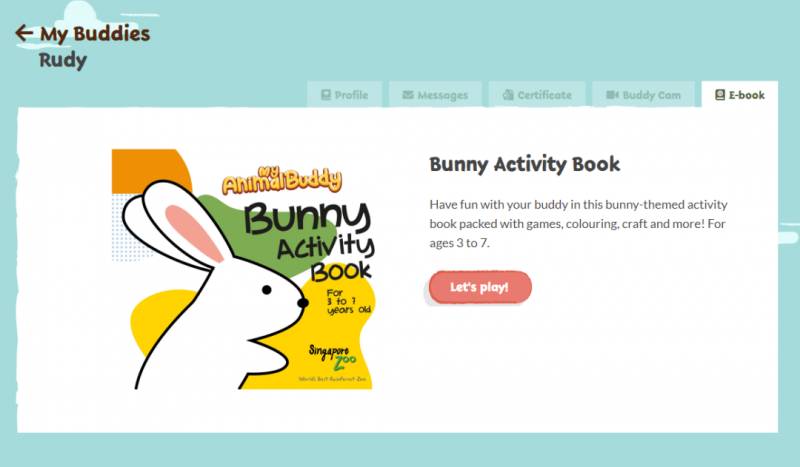
Task: Click the video camera icon on Buddy Cam
Action: (612, 95)
